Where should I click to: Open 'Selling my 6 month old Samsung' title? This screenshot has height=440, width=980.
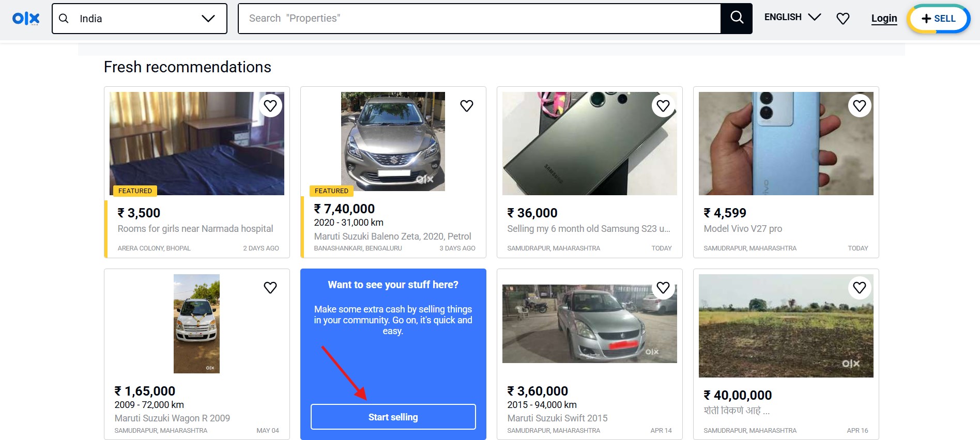(589, 229)
